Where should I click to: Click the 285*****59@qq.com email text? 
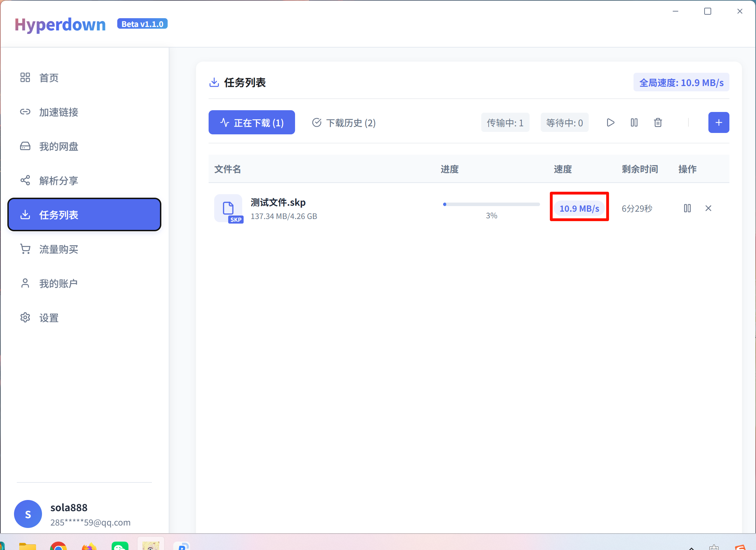click(x=90, y=522)
